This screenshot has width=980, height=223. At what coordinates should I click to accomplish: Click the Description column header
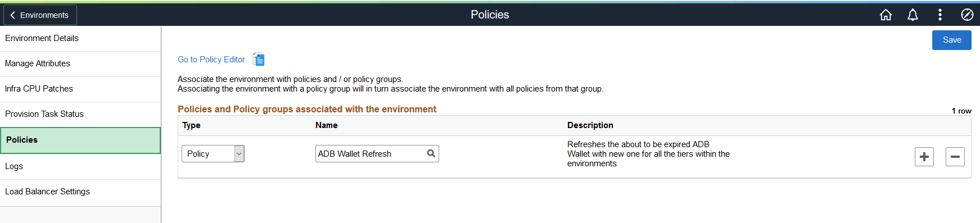click(590, 125)
